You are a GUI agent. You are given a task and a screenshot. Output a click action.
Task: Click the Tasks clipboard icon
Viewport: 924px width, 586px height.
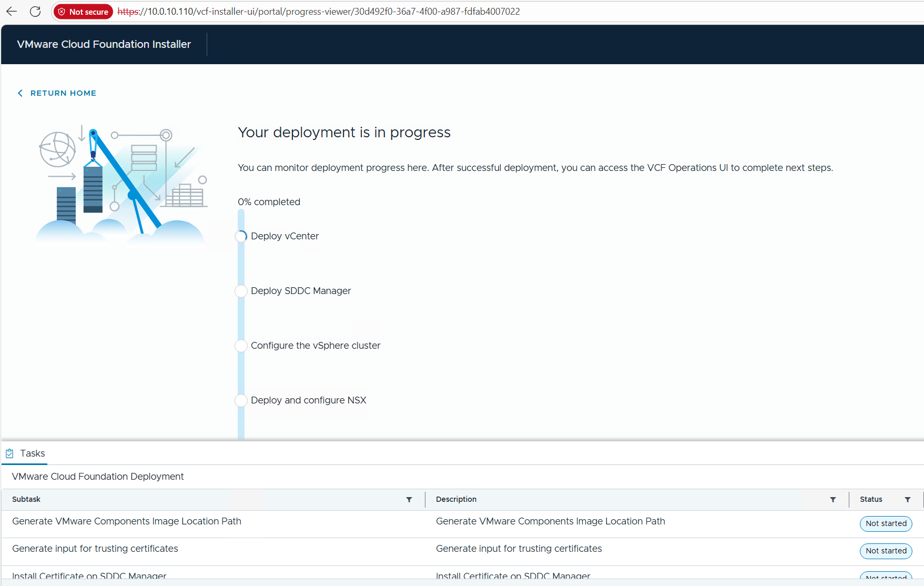pyautogui.click(x=9, y=453)
